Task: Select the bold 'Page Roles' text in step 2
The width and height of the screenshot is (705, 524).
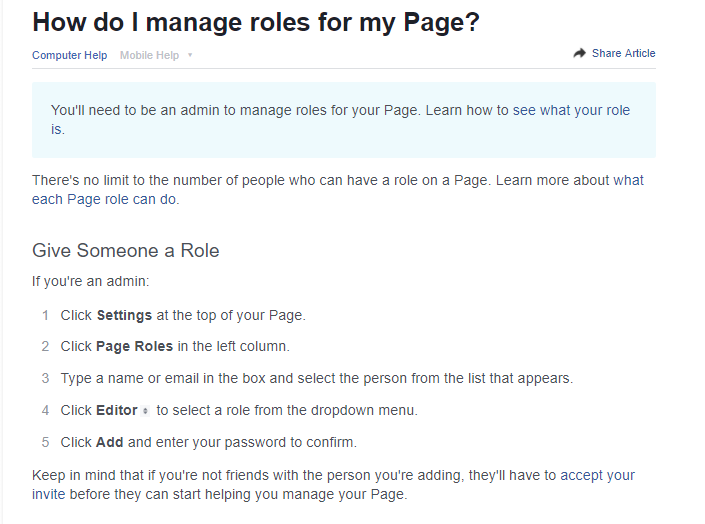Action: [134, 346]
